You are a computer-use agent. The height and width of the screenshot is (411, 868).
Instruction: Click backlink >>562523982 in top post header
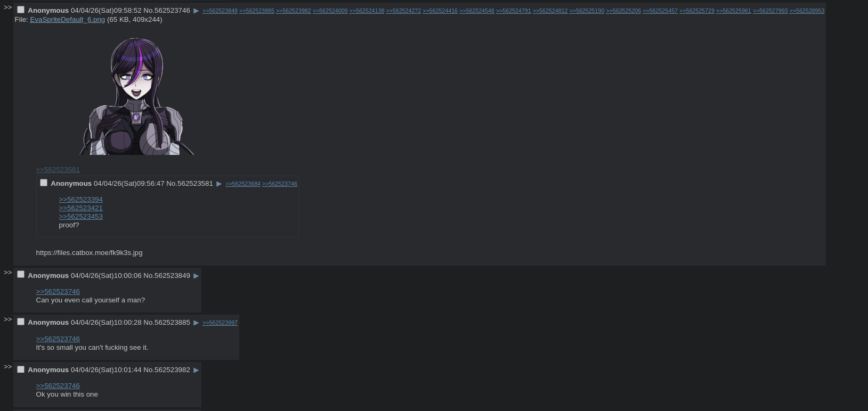pyautogui.click(x=294, y=11)
